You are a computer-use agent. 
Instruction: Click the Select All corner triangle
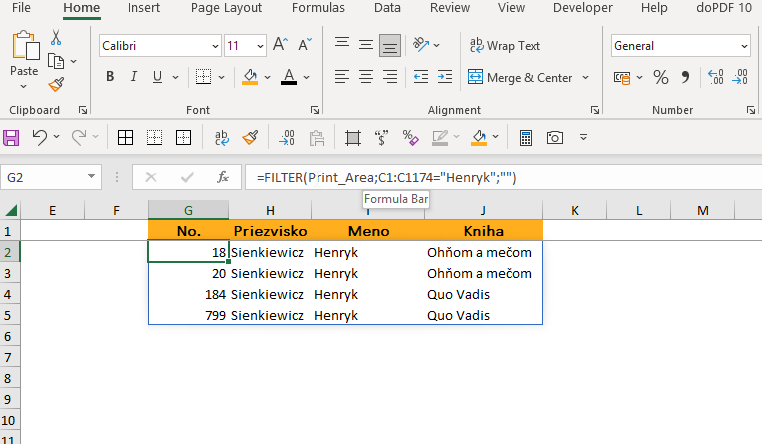10,210
